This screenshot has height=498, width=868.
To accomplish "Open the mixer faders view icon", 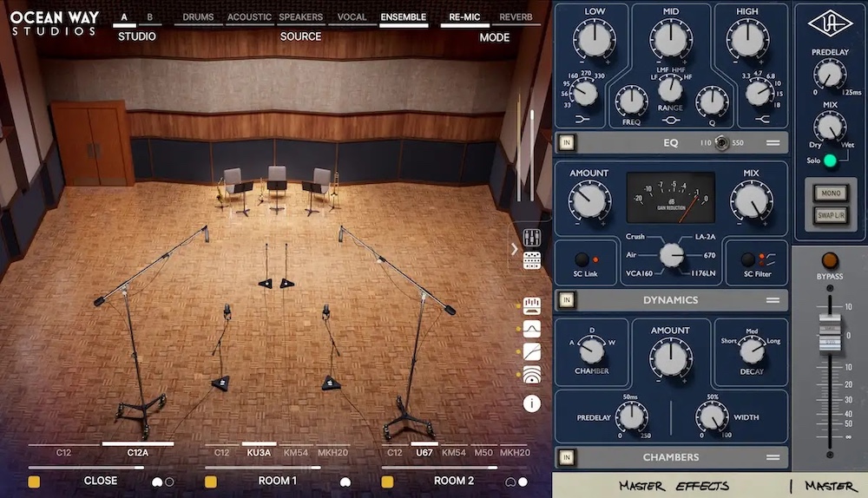I will coord(532,239).
